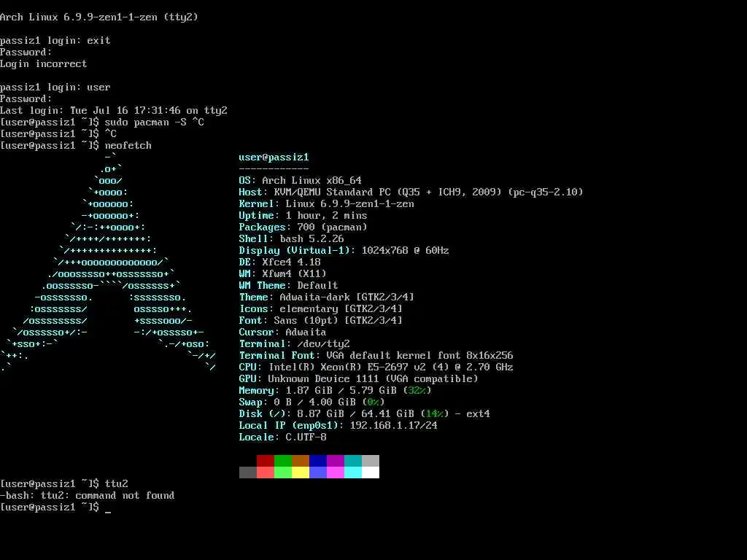Click the 'Host: KVM/QEMU Standard PC' line

tap(411, 192)
